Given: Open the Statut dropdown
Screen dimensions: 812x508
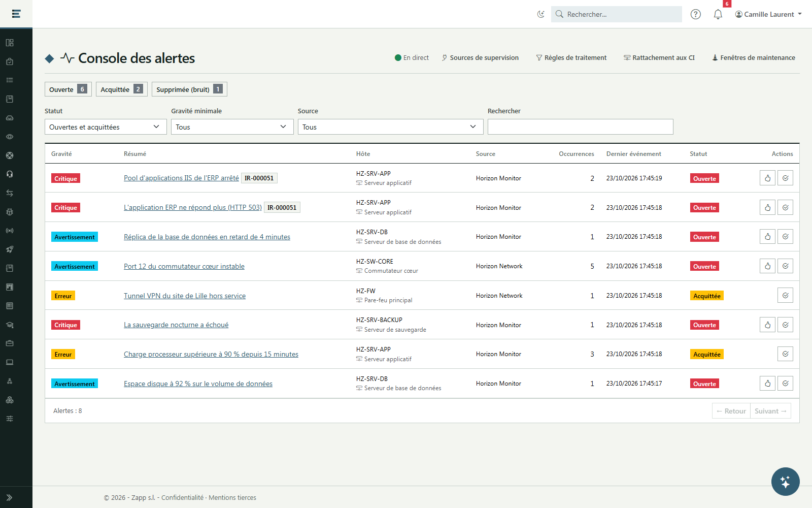Looking at the screenshot, I should click(x=106, y=127).
